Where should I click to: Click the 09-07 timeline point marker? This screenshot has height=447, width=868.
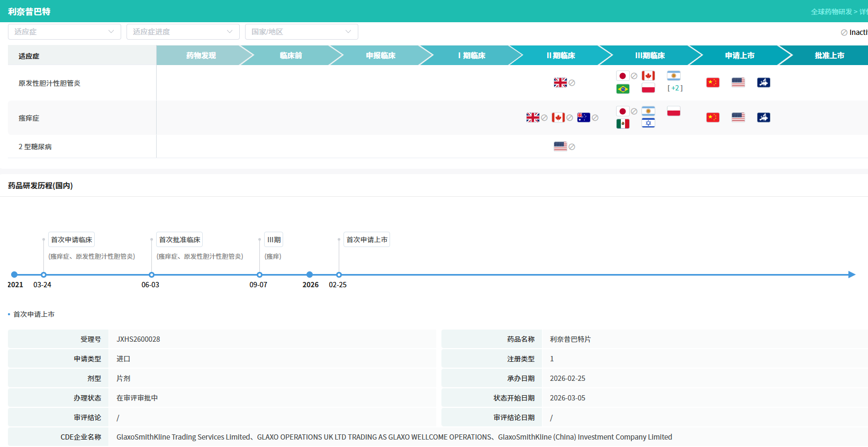[259, 275]
